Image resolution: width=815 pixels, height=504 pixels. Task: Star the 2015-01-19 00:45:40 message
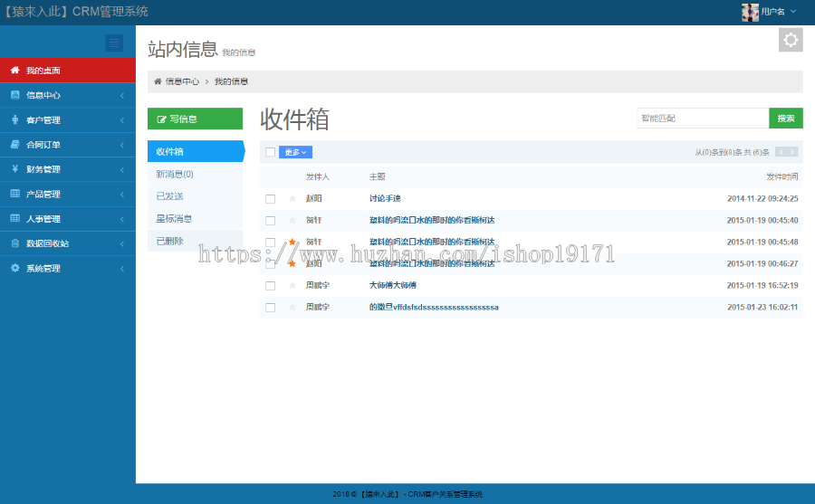pyautogui.click(x=292, y=220)
